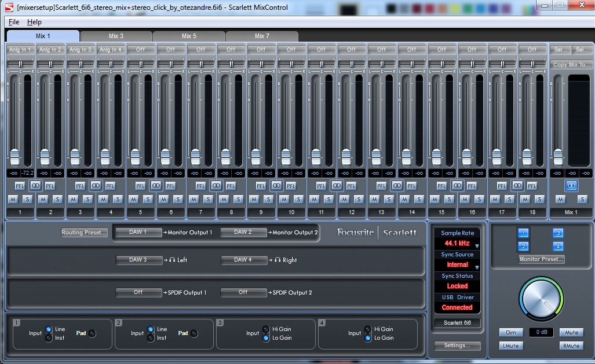Click the LMute button

[x=511, y=346]
